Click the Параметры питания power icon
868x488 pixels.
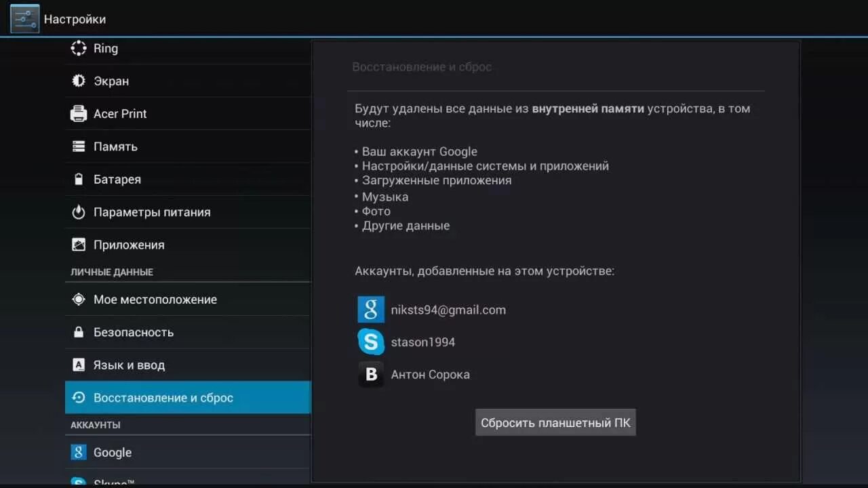[x=79, y=211]
